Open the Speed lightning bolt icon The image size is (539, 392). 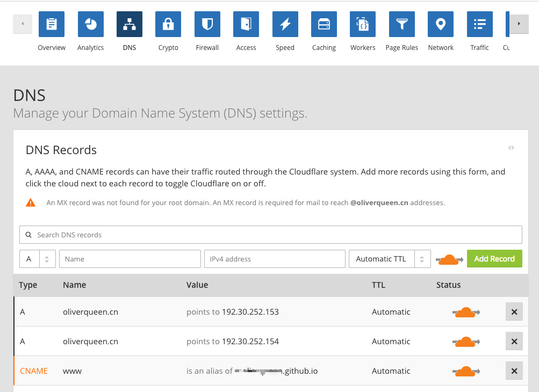point(285,24)
